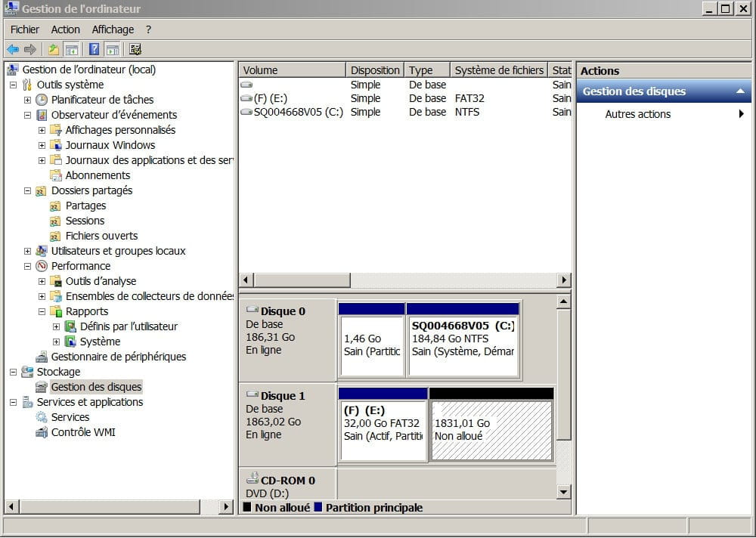Collapse the Outils système node

coord(13,85)
